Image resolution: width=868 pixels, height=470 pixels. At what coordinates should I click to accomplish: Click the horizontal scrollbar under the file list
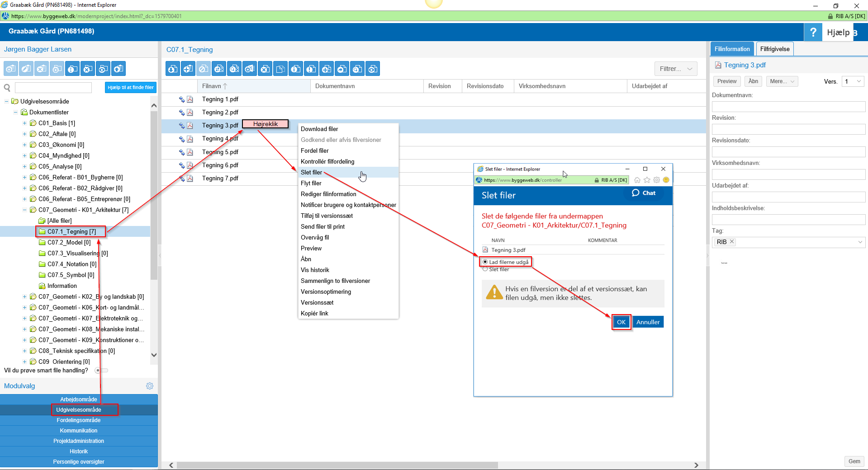tap(337, 465)
